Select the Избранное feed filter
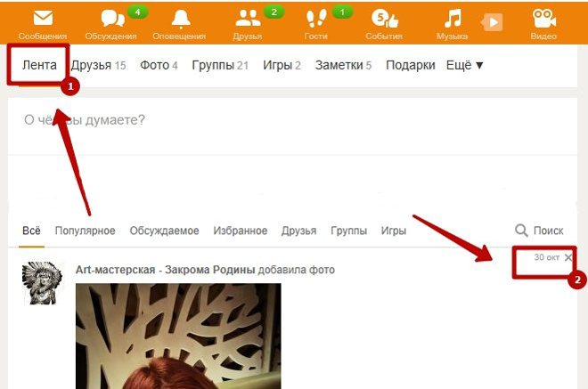The width and height of the screenshot is (588, 389). point(241,231)
